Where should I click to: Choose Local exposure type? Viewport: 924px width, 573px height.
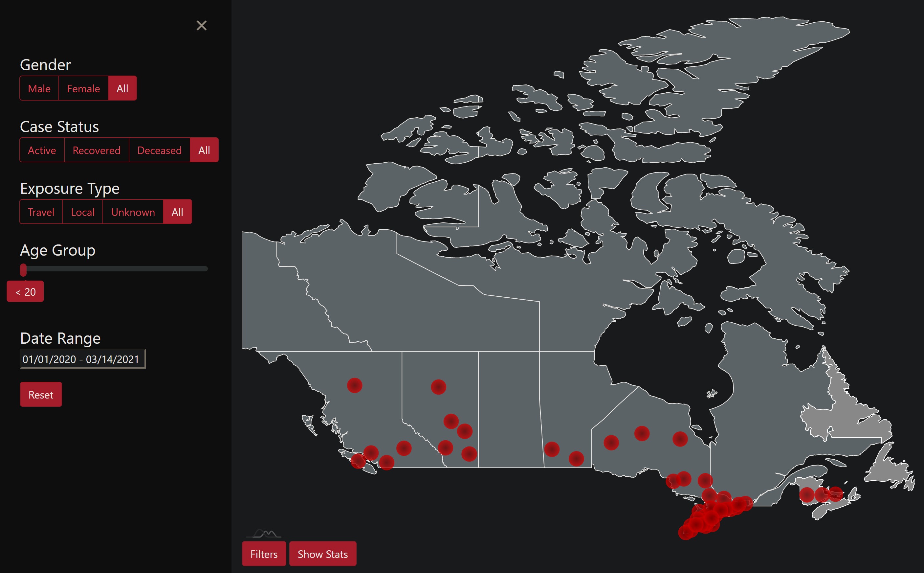82,212
